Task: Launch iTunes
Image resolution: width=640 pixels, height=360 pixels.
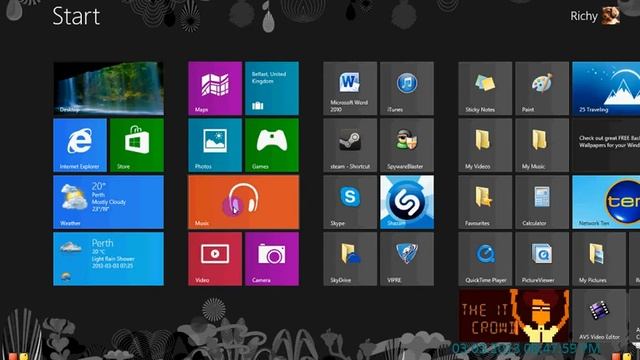Action: pos(407,88)
